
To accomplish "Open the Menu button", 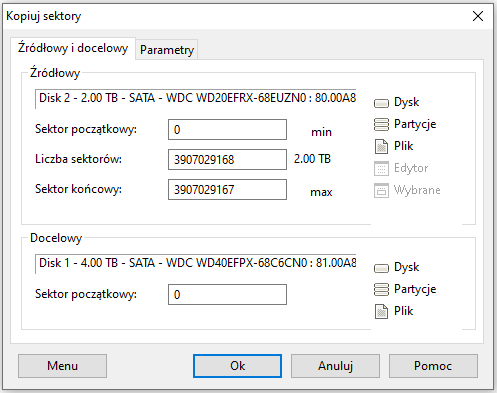I will click(62, 366).
